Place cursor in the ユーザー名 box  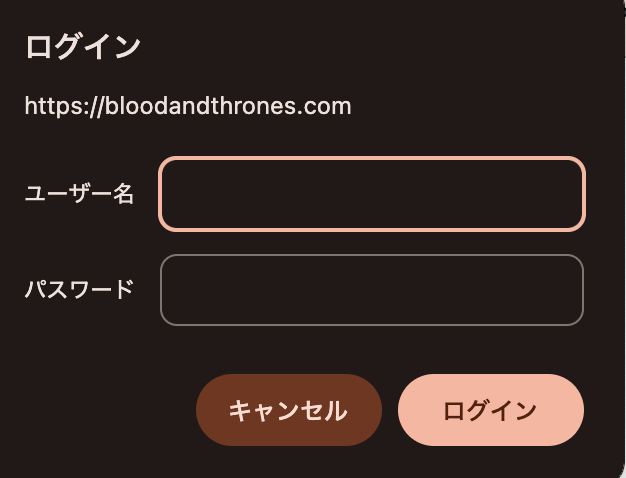(371, 194)
